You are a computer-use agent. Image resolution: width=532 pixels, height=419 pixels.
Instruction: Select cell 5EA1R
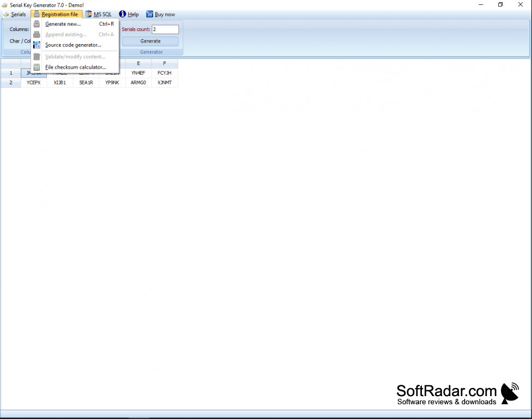click(x=86, y=82)
